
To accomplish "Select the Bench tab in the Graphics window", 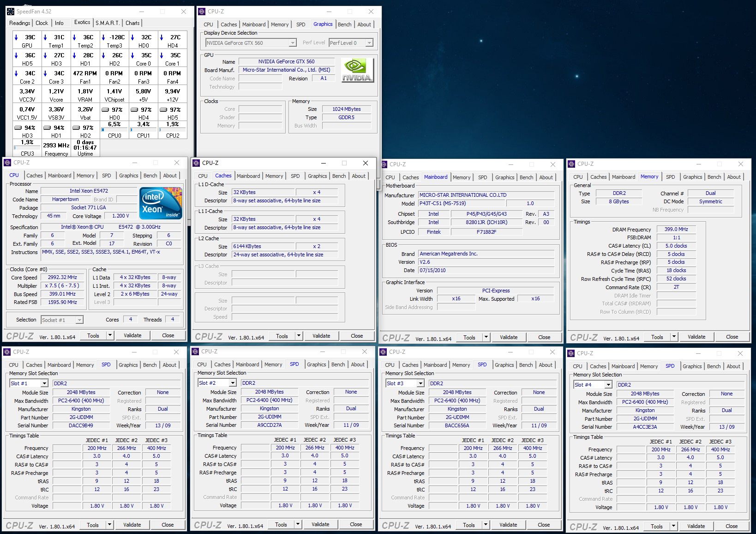I will click(x=345, y=24).
